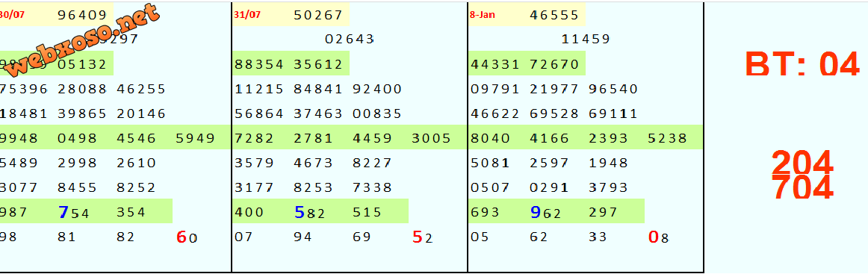Screen dimensions: 868x274
Task: Click the number 88354 in the green row
Action: coord(259,64)
